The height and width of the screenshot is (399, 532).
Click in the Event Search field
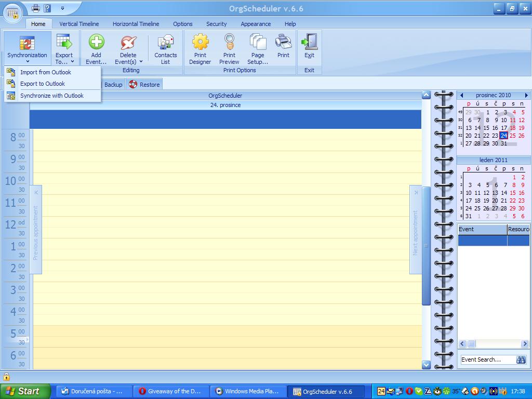coord(486,360)
